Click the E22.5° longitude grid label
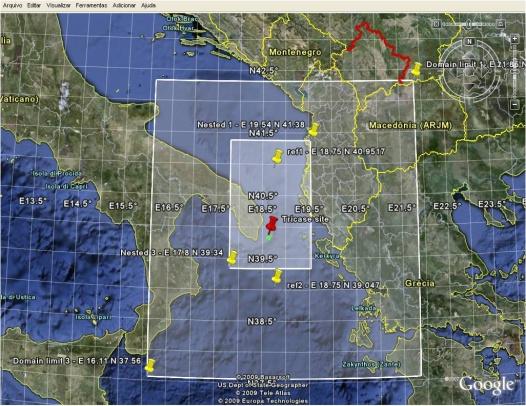The image size is (526, 406). tap(447, 206)
